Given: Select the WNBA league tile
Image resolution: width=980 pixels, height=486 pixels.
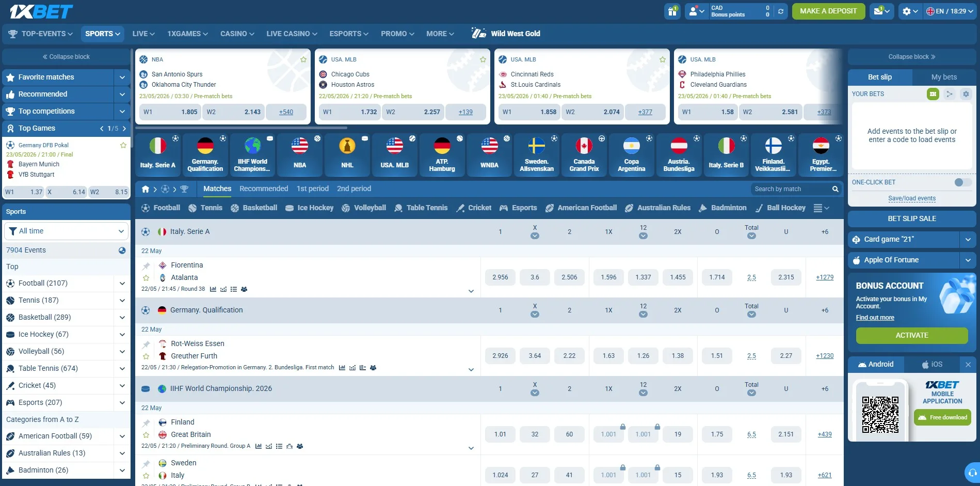Looking at the screenshot, I should coord(489,155).
